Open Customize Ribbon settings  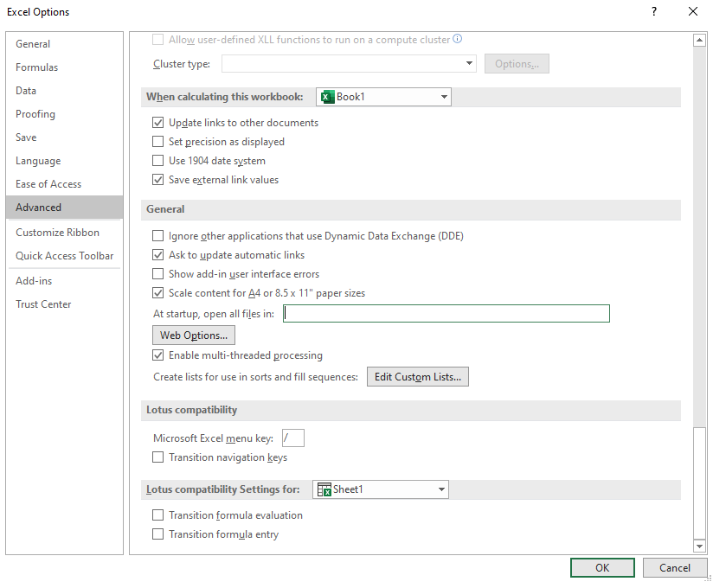64,233
